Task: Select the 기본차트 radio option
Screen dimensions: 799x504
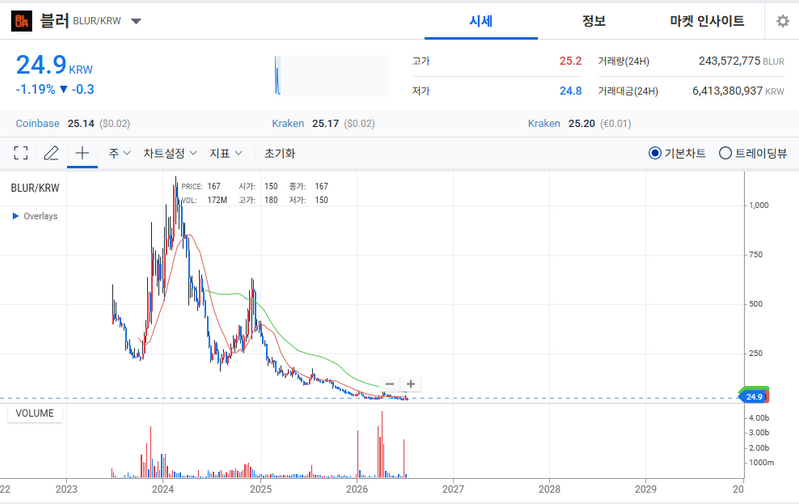Action: [x=677, y=153]
